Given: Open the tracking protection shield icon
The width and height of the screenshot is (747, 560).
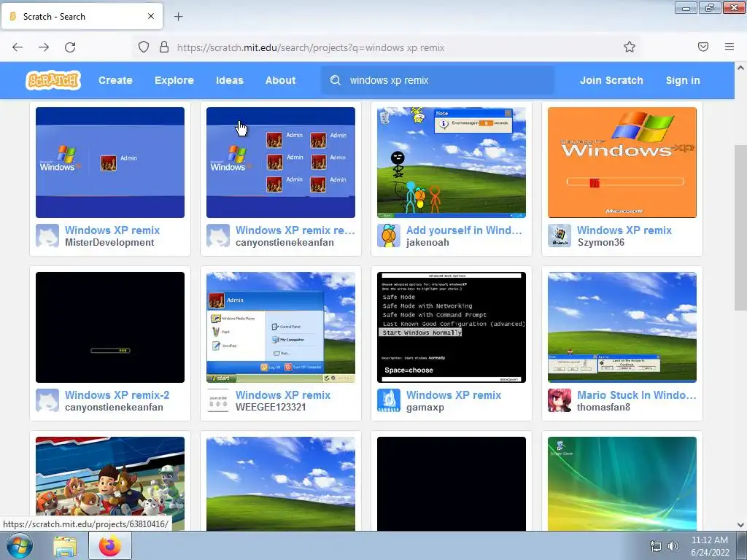Looking at the screenshot, I should click(144, 47).
